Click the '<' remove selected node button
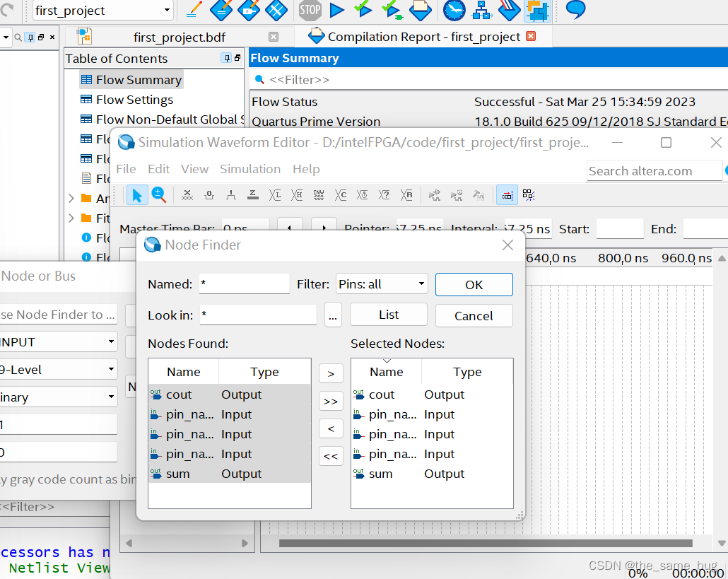 tap(331, 428)
